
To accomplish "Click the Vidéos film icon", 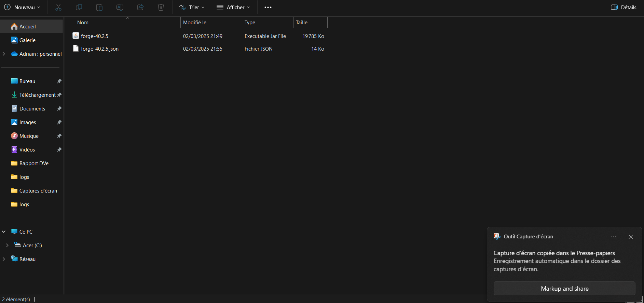I will tap(14, 149).
